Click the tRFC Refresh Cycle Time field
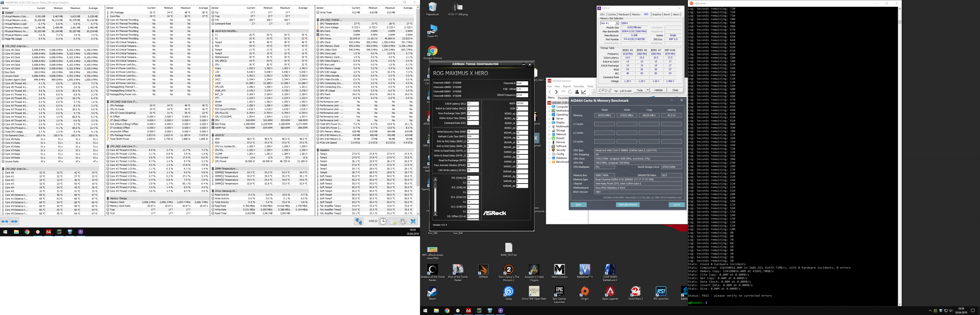The width and height of the screenshot is (980, 315). point(472,136)
